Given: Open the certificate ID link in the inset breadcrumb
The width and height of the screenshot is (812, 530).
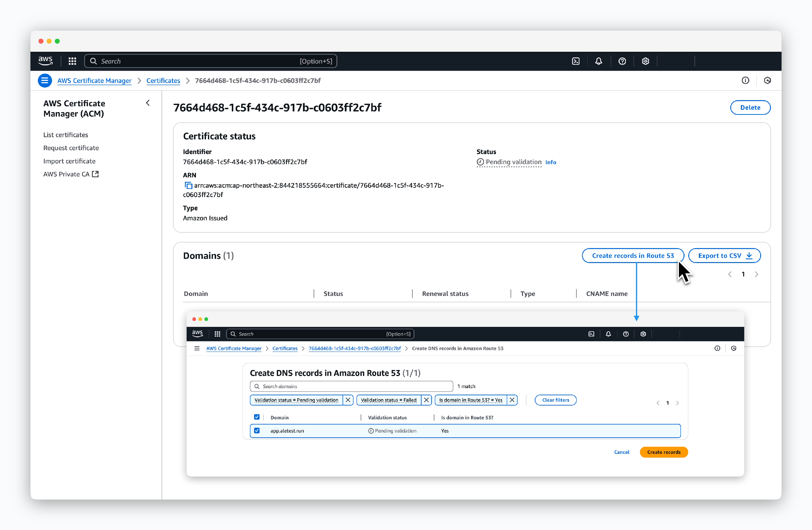Looking at the screenshot, I should pyautogui.click(x=355, y=348).
